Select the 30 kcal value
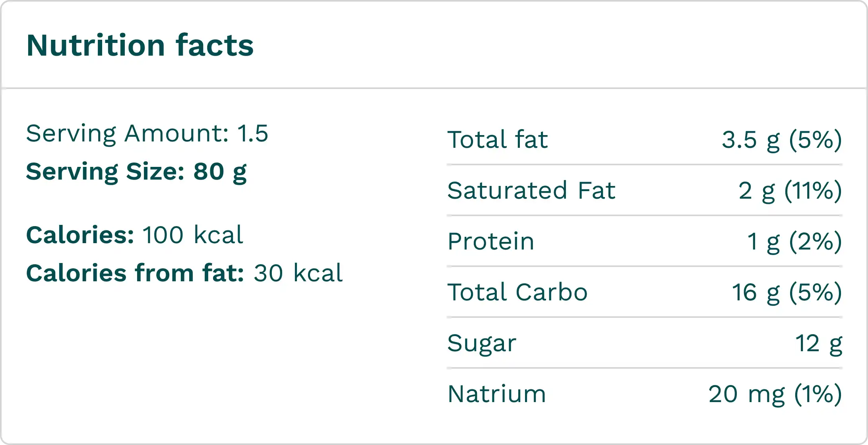Image resolution: width=868 pixels, height=445 pixels. tap(298, 273)
